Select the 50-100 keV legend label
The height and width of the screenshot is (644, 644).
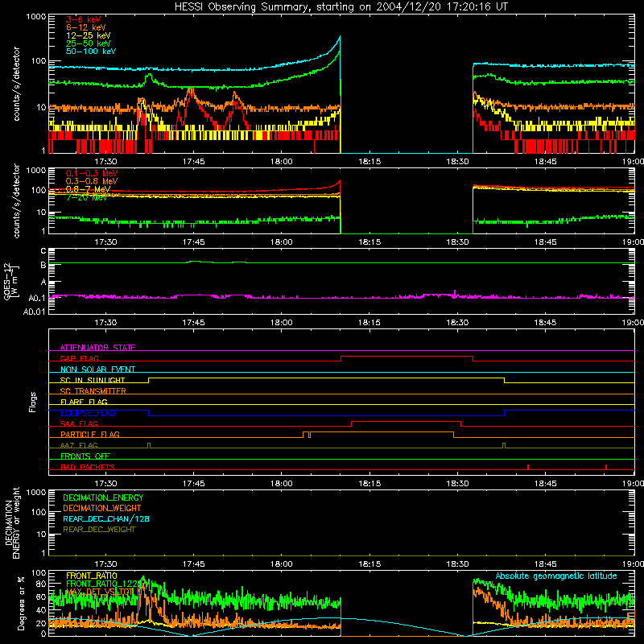tap(91, 51)
